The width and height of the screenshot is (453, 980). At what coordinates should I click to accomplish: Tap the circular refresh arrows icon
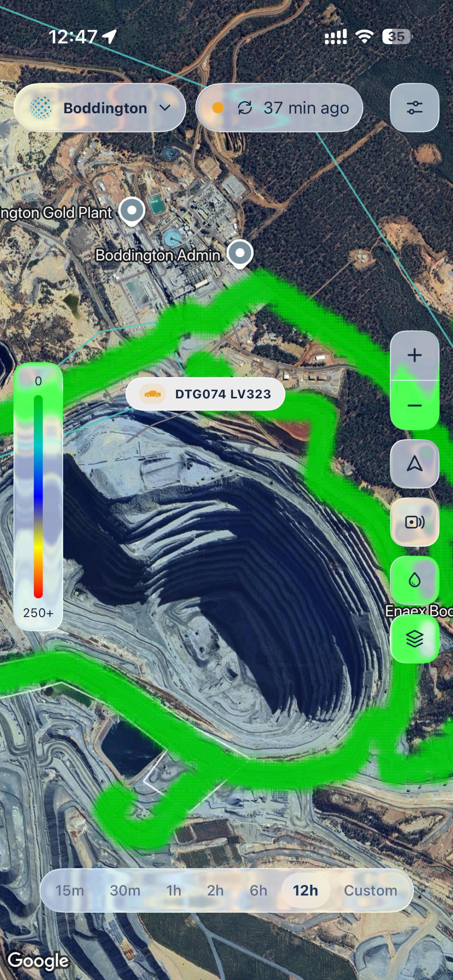[x=245, y=108]
